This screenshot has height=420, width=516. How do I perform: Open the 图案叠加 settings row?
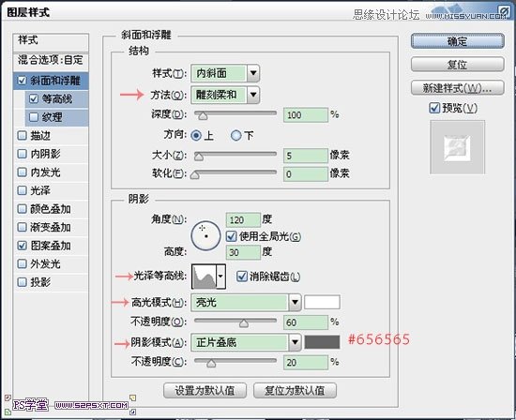coord(51,246)
